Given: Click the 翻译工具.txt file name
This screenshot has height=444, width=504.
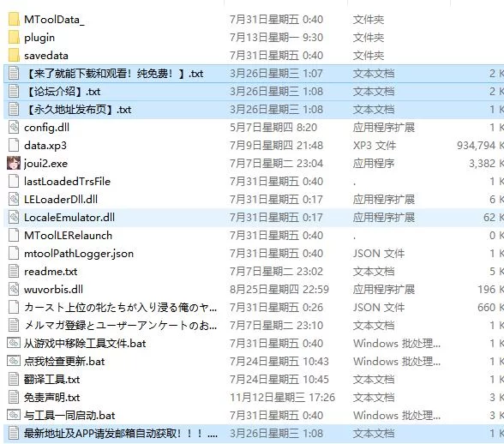Looking at the screenshot, I should point(51,380).
